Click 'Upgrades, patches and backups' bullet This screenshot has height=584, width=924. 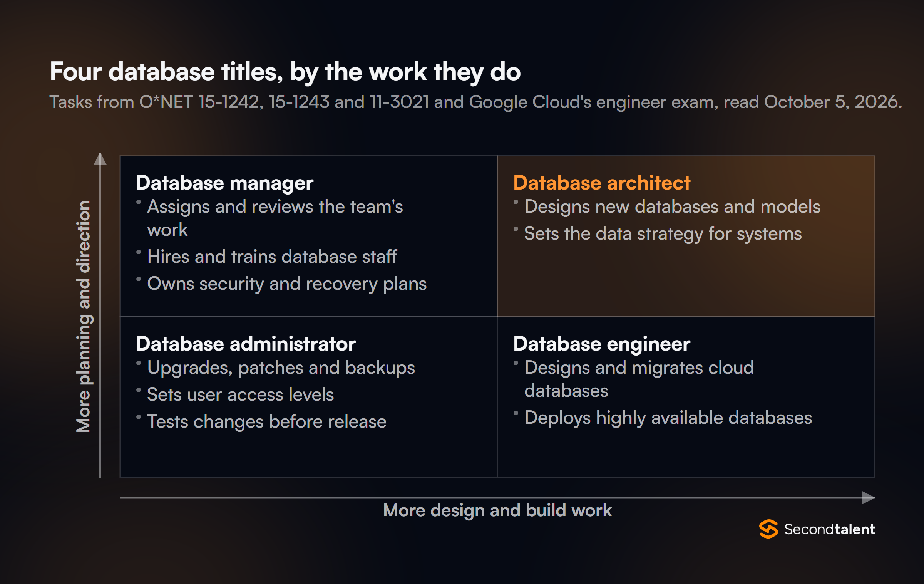[x=281, y=368]
